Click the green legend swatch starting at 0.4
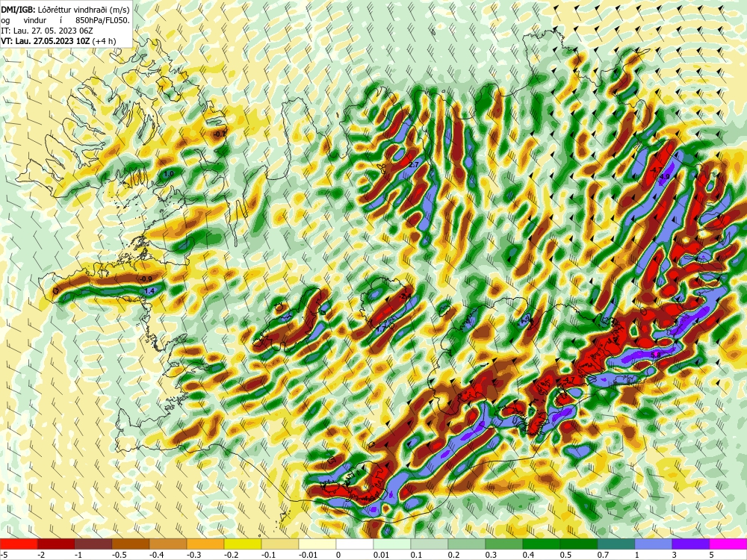747x560 pixels. (x=541, y=544)
